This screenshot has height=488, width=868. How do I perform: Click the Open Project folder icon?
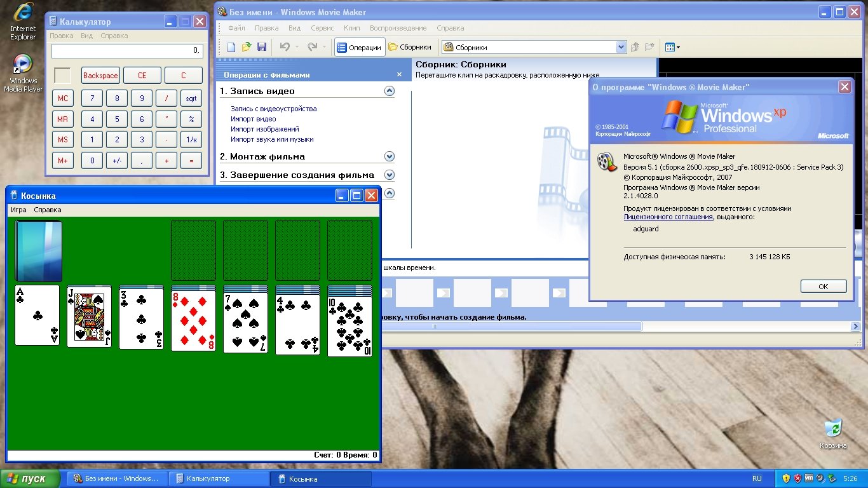click(247, 47)
